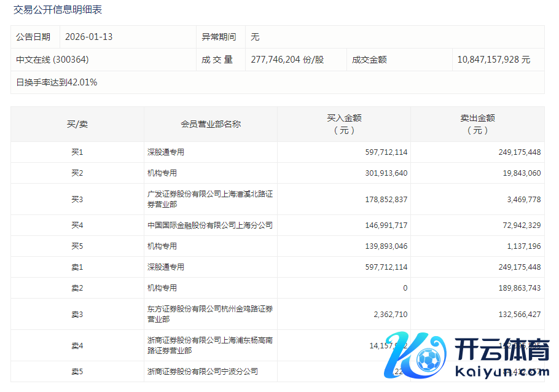Click 中国国际金融股份有限公司上海分公司 entry

coord(209,225)
